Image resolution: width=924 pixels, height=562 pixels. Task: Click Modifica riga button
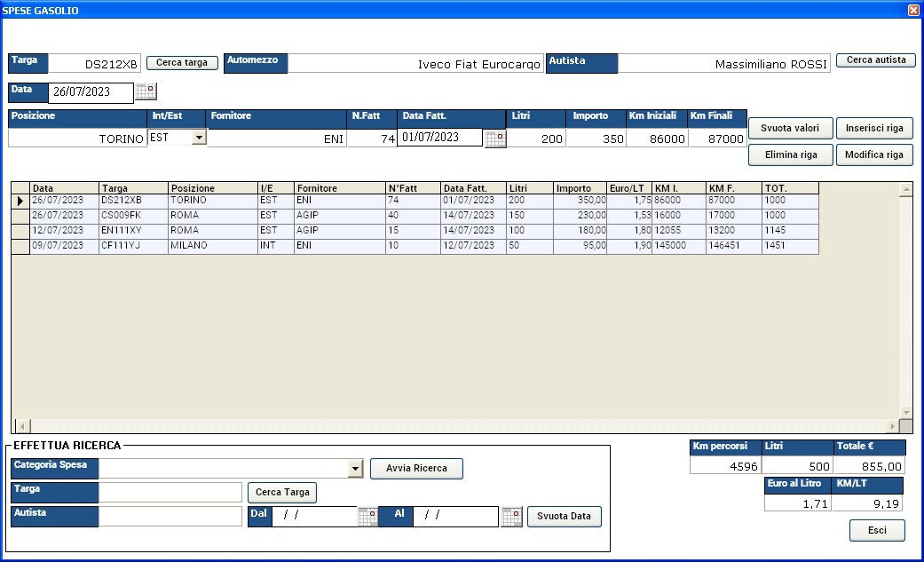(x=874, y=154)
